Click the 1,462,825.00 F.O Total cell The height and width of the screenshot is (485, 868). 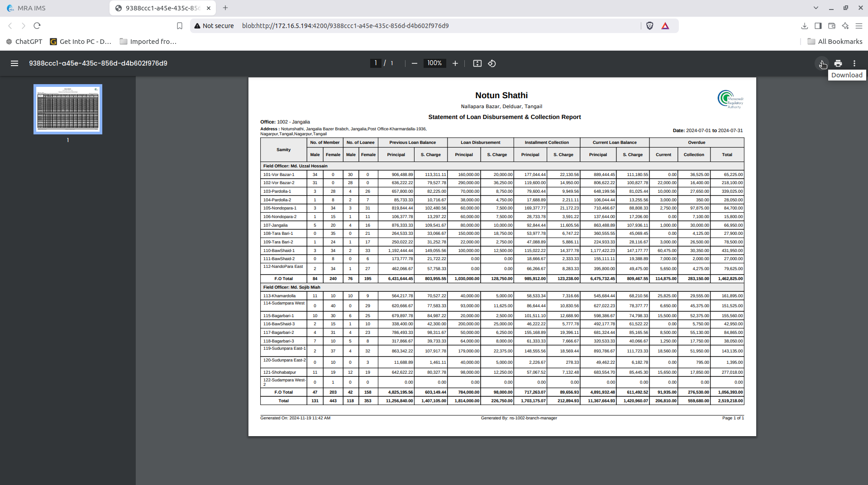pyautogui.click(x=727, y=279)
